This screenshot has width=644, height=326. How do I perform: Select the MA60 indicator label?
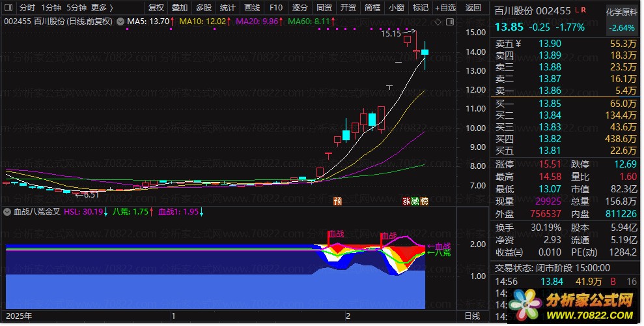pos(311,21)
